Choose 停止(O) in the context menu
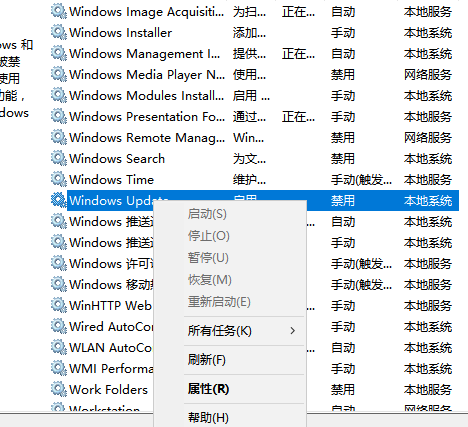The height and width of the screenshot is (427, 468). (209, 236)
